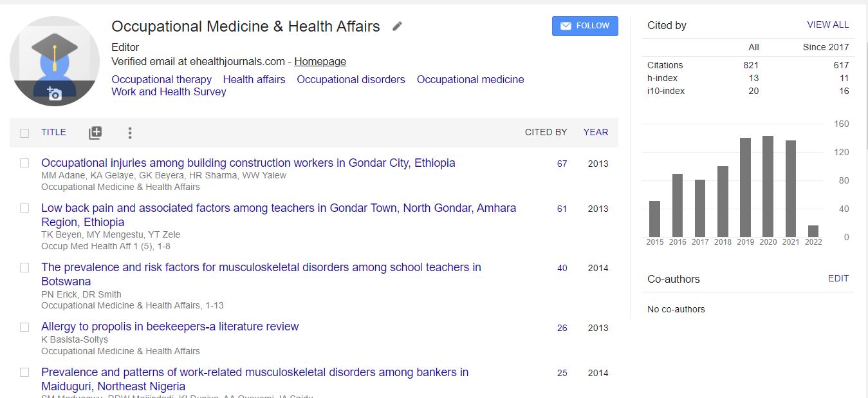Select the Low back pain article checkbox

(x=24, y=209)
